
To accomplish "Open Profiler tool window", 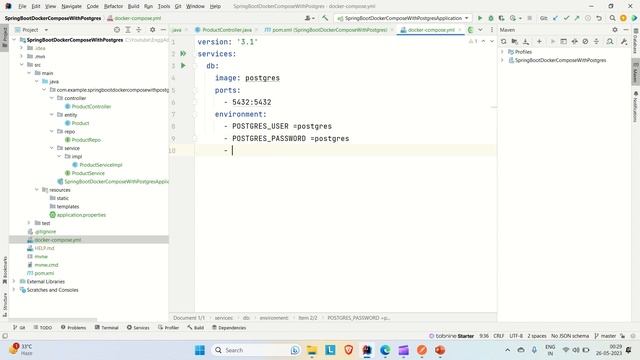I will (x=168, y=327).
